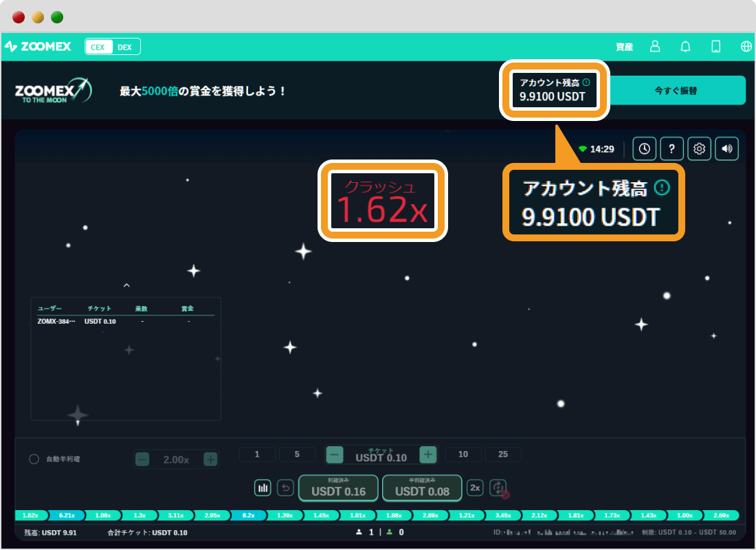
Task: Decrease the 2.00x auto cash-out value
Action: click(142, 459)
